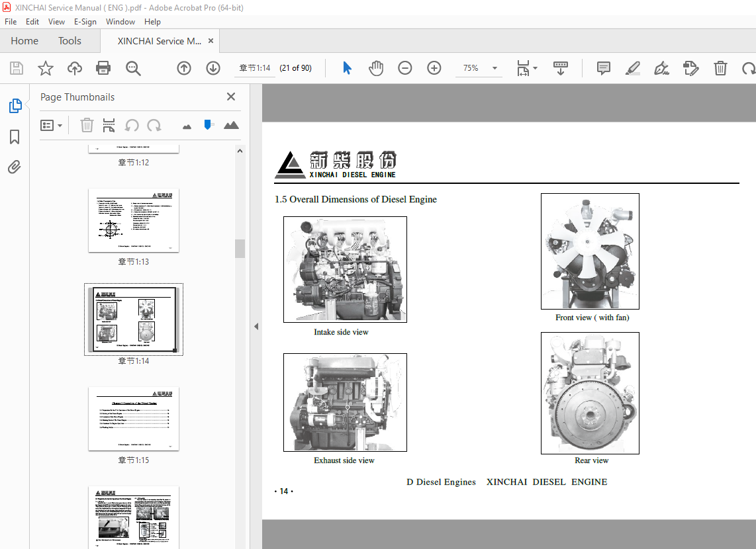
Task: Open the Help menu
Action: (152, 22)
